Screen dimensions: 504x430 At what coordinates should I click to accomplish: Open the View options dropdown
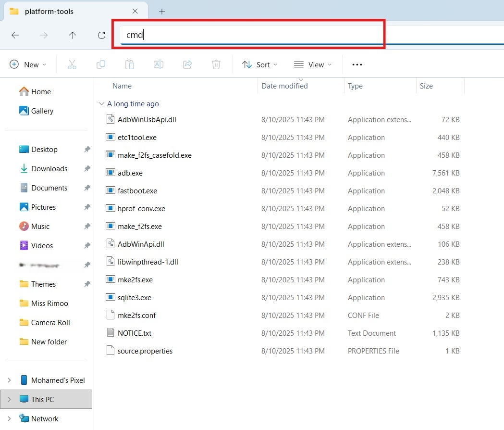tap(313, 64)
